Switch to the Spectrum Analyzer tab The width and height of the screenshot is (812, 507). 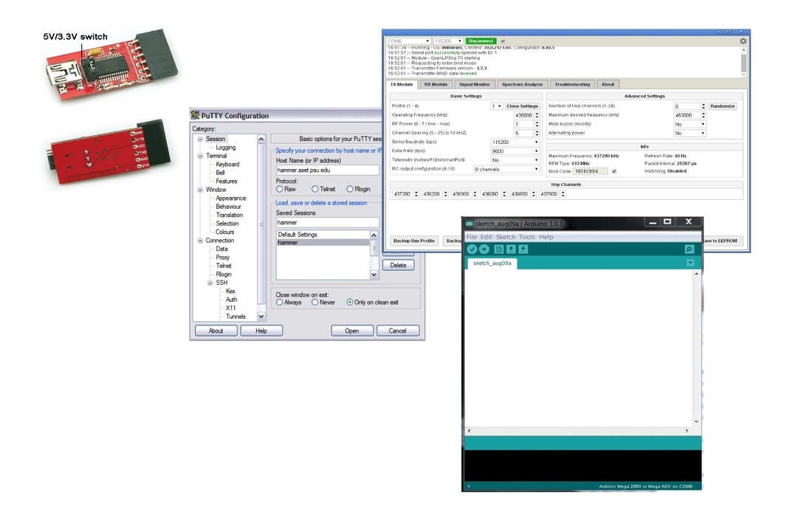(x=522, y=84)
